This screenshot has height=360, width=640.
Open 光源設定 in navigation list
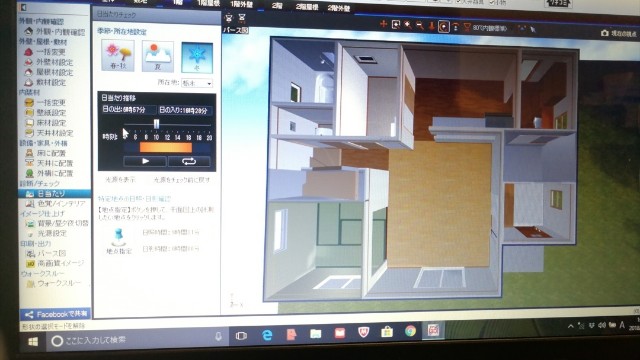point(46,233)
